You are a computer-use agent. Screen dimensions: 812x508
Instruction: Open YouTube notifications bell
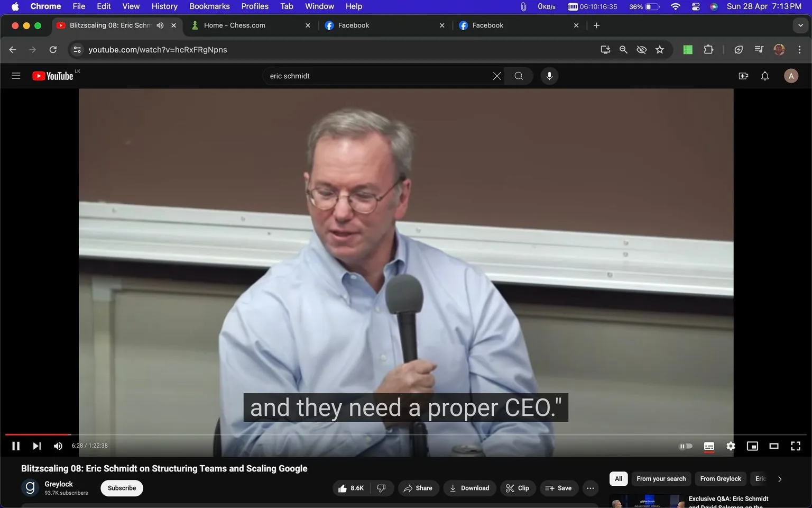[764, 76]
